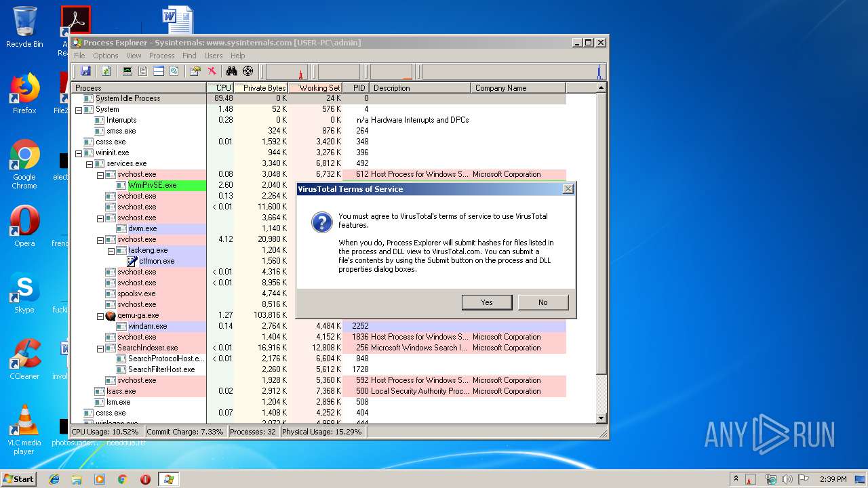868x488 pixels.
Task: Open the Find menu
Action: pos(189,56)
